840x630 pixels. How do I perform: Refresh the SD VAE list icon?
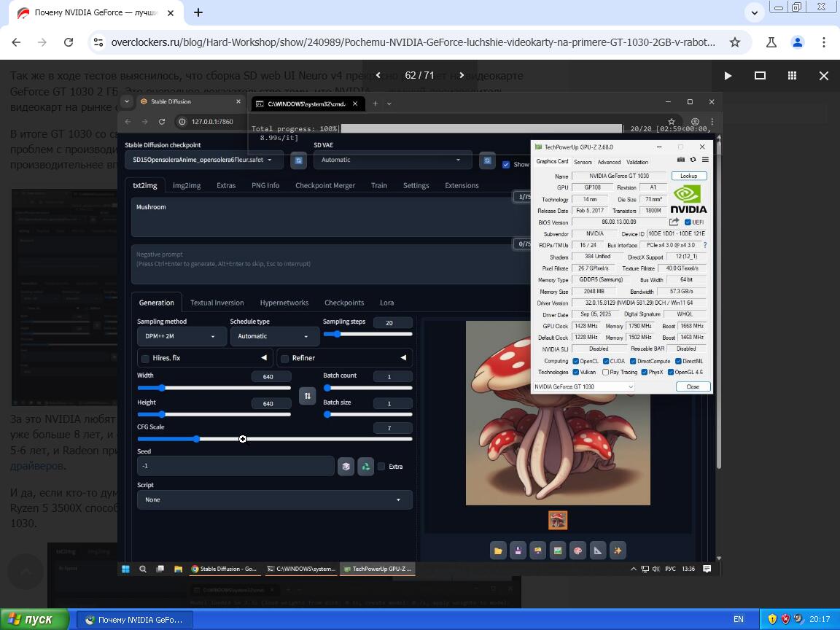click(487, 160)
